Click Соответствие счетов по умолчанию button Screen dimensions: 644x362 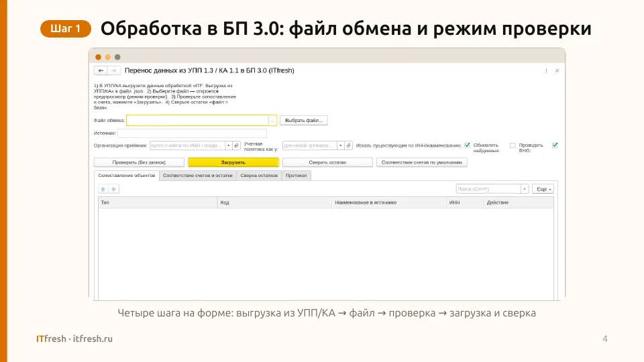coord(422,162)
